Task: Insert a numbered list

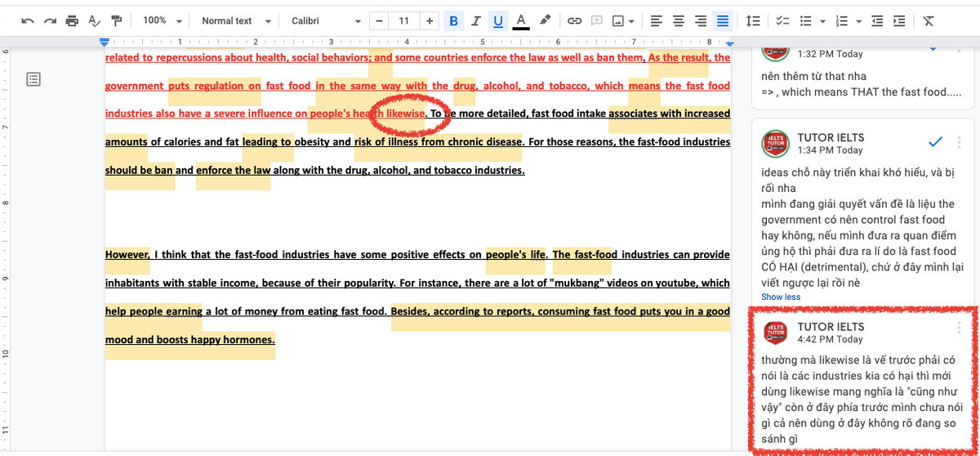Action: (843, 20)
